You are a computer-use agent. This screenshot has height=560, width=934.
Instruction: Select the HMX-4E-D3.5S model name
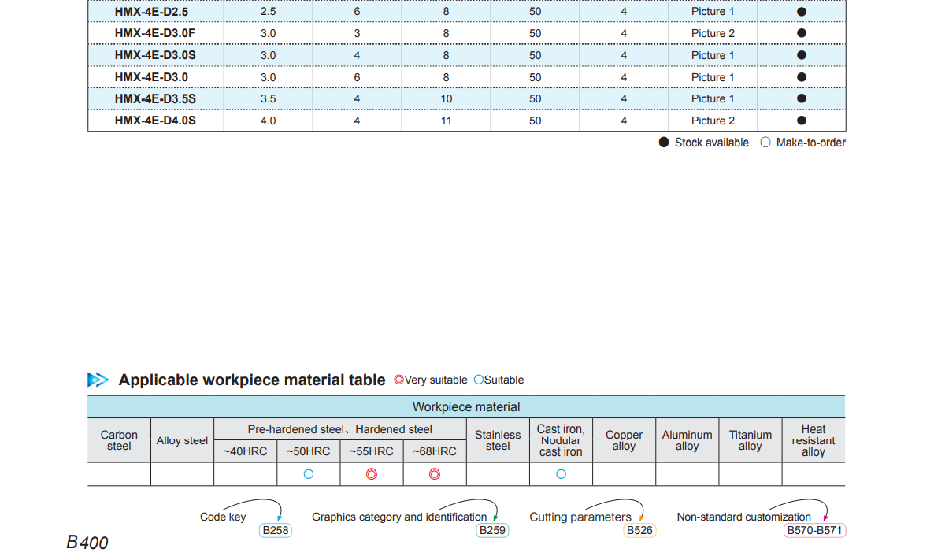click(155, 98)
